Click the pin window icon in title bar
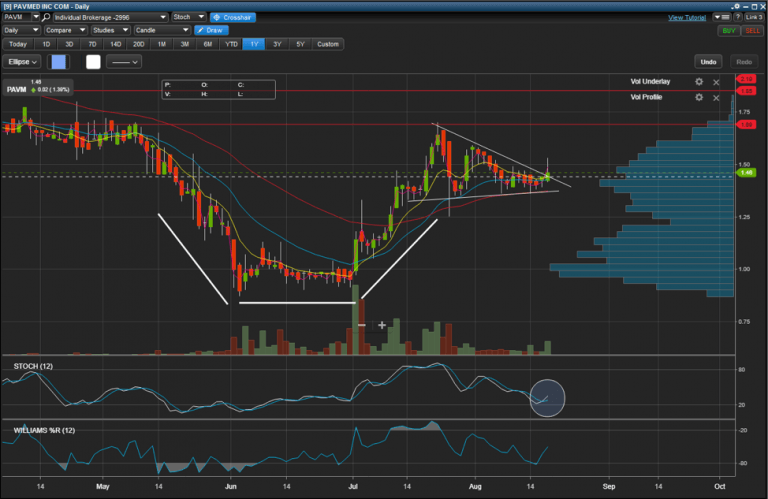 pos(736,6)
